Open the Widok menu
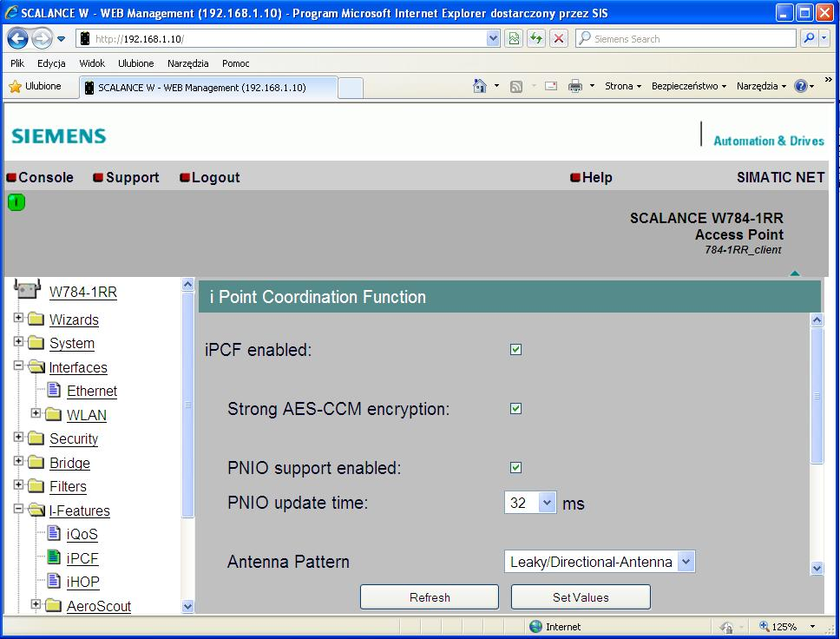The width and height of the screenshot is (840, 639). click(x=92, y=63)
